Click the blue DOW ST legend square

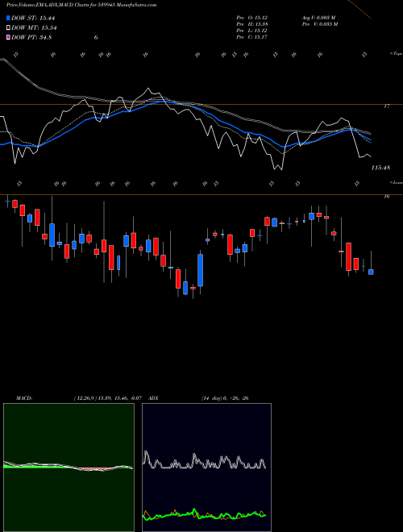[8, 18]
